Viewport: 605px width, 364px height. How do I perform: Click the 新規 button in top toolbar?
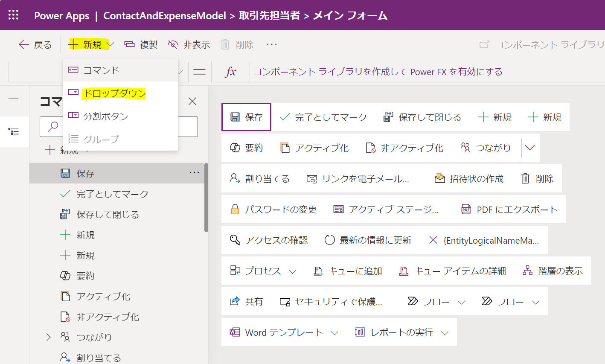(85, 44)
